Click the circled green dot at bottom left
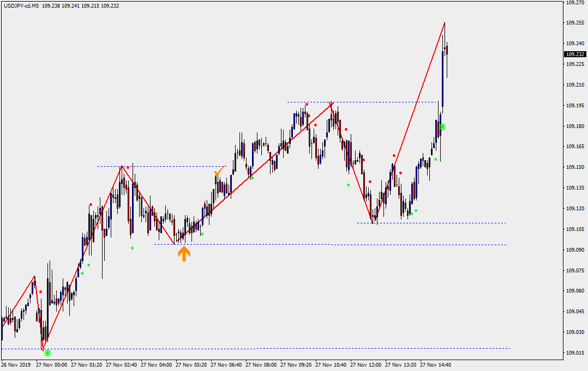Image resolution: width=588 pixels, height=371 pixels. tap(47, 353)
